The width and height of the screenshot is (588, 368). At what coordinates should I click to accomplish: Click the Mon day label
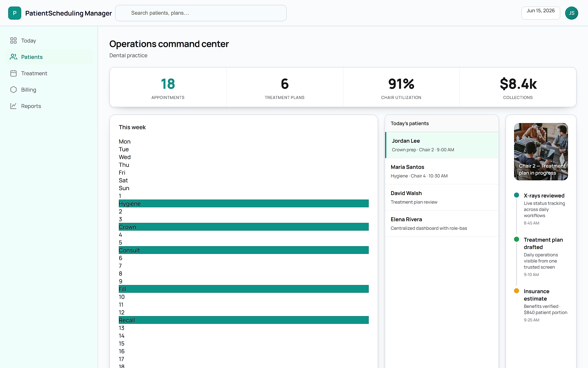[125, 141]
